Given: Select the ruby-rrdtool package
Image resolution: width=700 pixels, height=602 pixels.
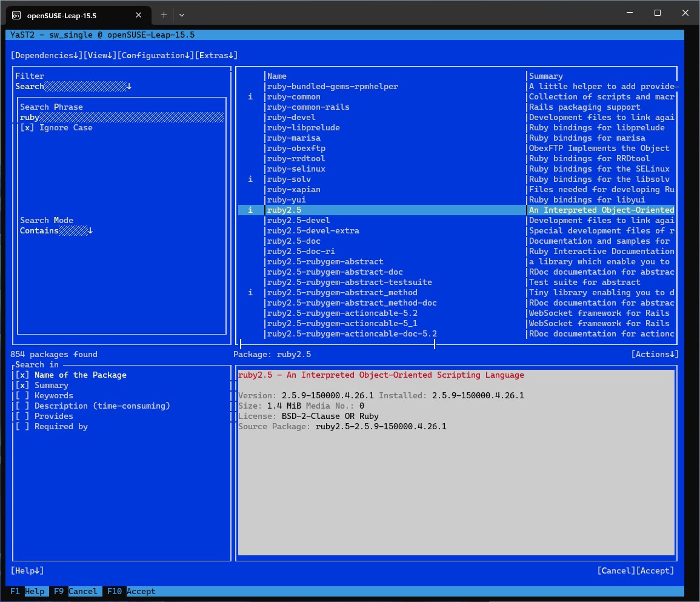Looking at the screenshot, I should click(457, 159).
